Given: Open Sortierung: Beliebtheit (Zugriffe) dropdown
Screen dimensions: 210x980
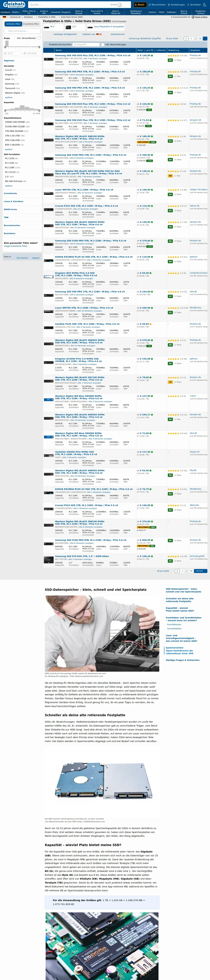Looking at the screenshot, I should coord(145,38).
